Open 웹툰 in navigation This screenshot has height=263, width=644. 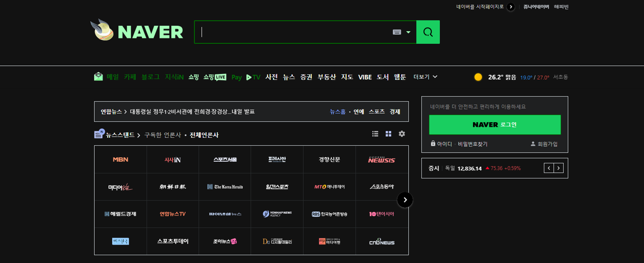(x=400, y=77)
